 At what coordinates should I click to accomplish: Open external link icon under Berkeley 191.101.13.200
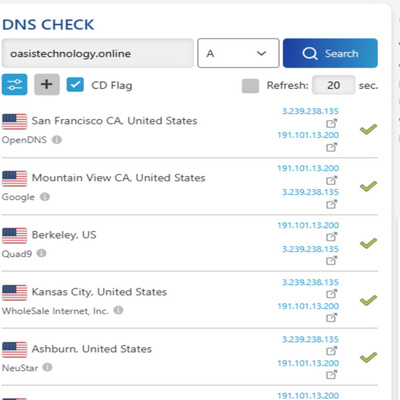pos(331,237)
